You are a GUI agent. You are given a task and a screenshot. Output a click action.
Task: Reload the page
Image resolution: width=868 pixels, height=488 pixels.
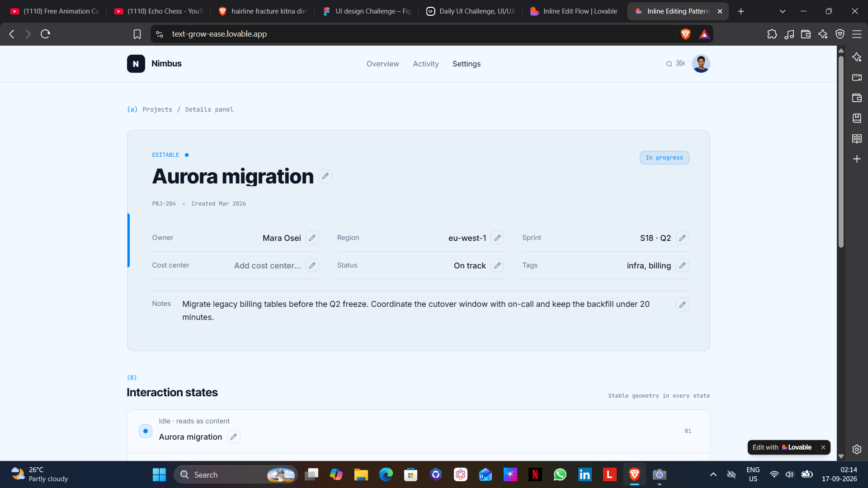coord(45,34)
